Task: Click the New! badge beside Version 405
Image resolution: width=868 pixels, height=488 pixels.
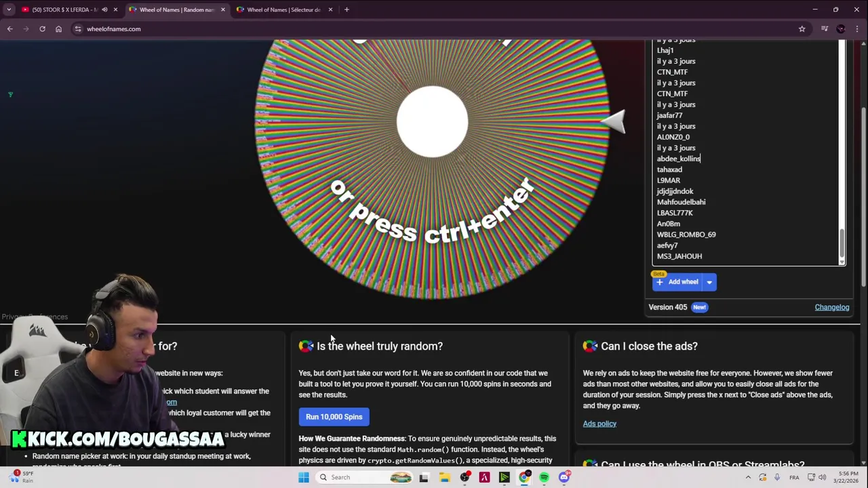Action: click(x=699, y=307)
